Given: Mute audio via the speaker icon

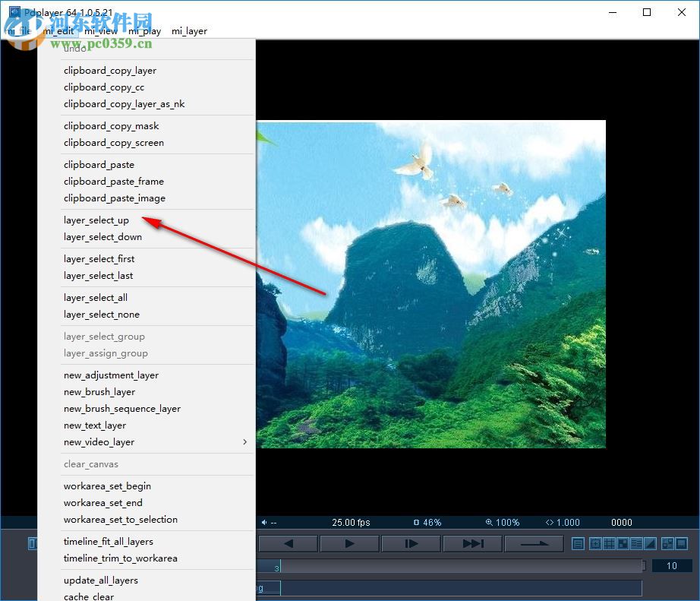Looking at the screenshot, I should pos(263,522).
